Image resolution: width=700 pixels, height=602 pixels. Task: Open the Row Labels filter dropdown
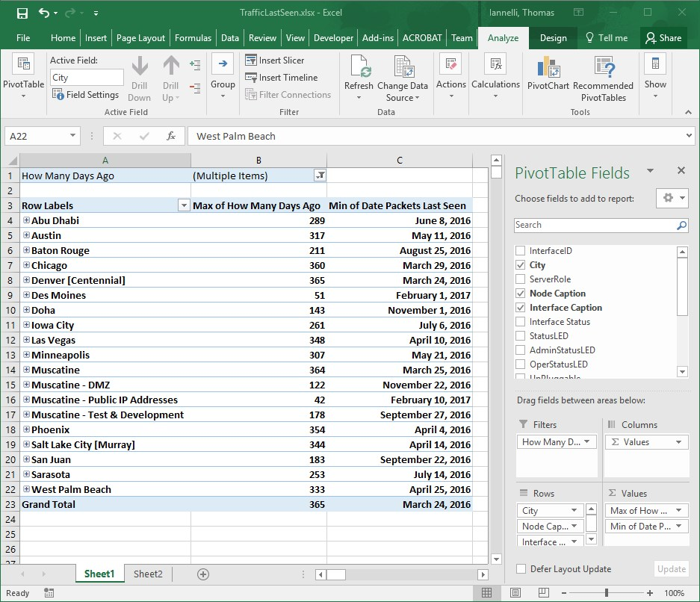(x=184, y=206)
